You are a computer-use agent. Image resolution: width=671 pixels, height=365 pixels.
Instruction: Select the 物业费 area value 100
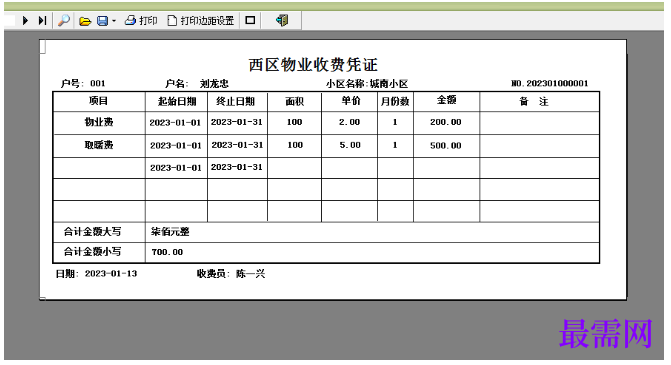click(294, 122)
